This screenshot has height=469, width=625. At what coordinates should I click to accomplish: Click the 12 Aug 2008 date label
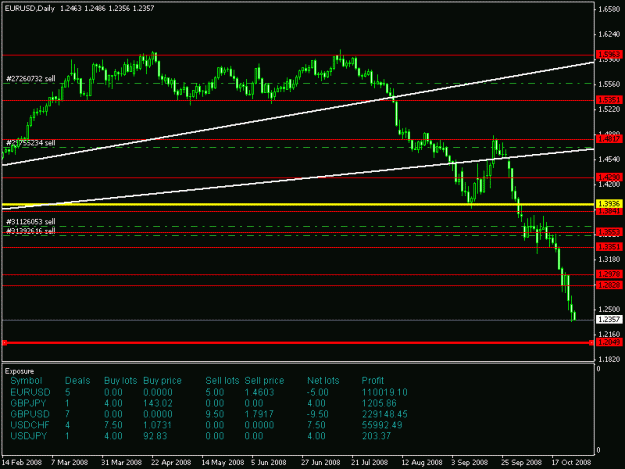pyautogui.click(x=422, y=463)
